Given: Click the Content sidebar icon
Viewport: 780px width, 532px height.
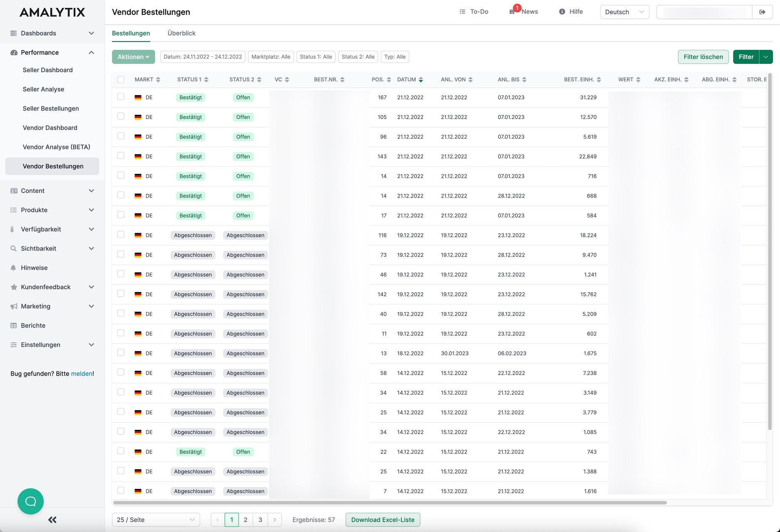Looking at the screenshot, I should pos(14,191).
